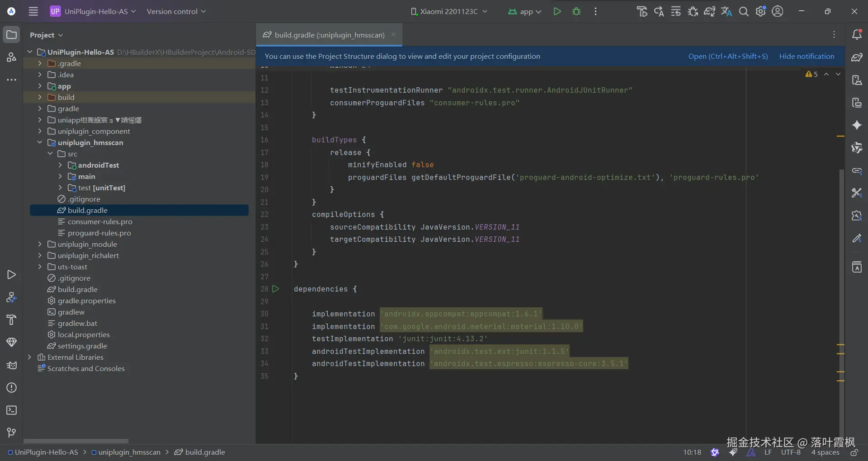Viewport: 868px width, 461px height.
Task: Open the Gemini sparkle icon in right sidebar
Action: [x=857, y=125]
